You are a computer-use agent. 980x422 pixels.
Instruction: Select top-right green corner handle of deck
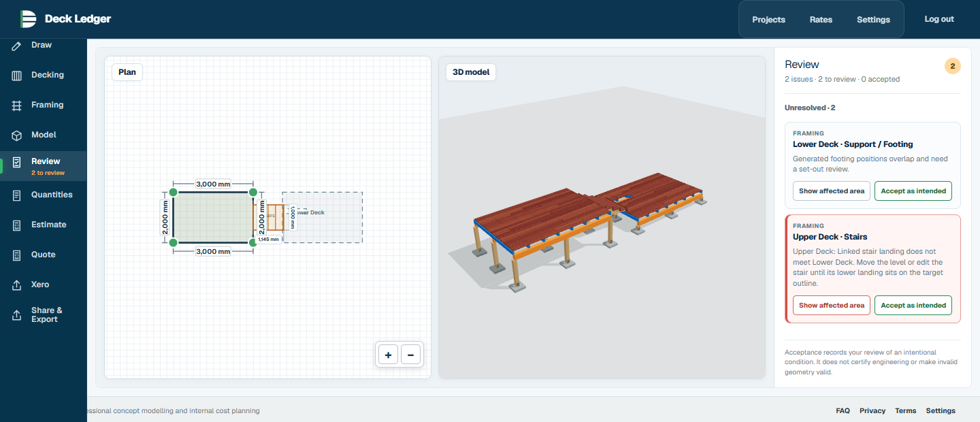(253, 192)
